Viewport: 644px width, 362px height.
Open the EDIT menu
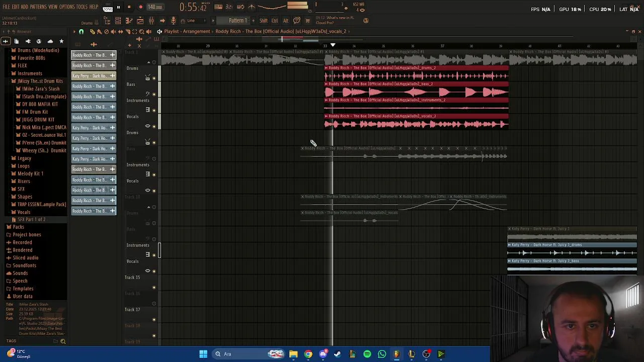pos(16,7)
